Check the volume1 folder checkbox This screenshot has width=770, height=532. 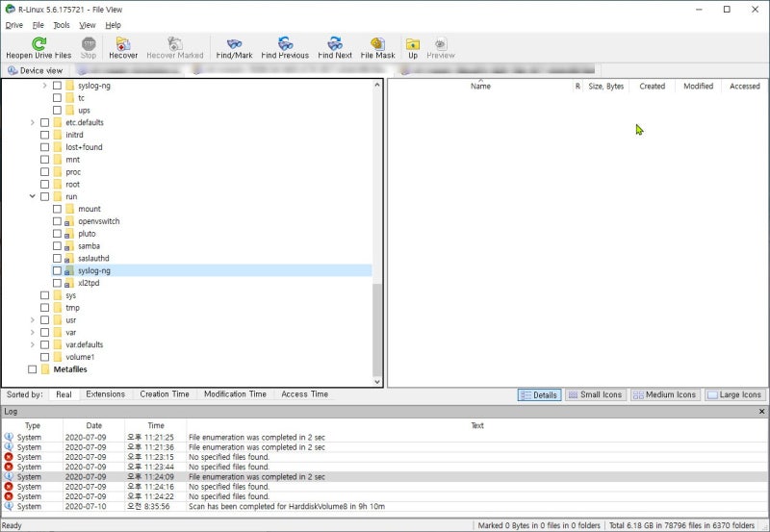tap(44, 357)
